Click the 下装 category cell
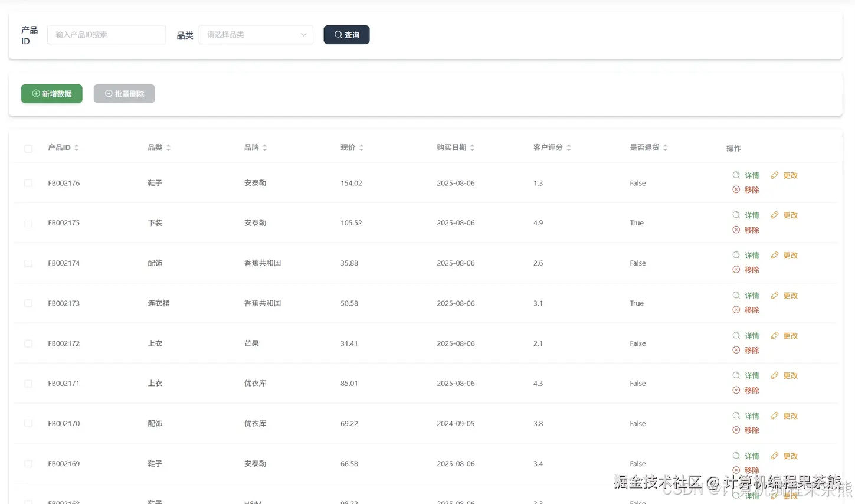 [155, 223]
